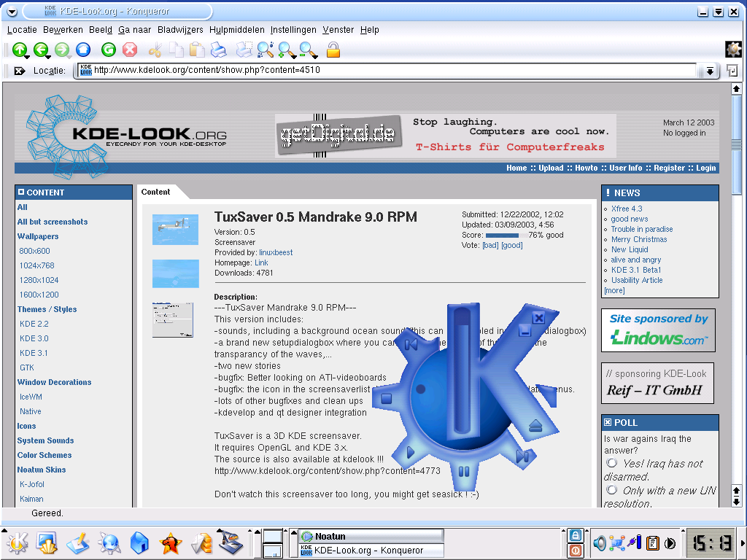Open the window menu at title bar left
This screenshot has height=560, width=747.
tap(12, 12)
